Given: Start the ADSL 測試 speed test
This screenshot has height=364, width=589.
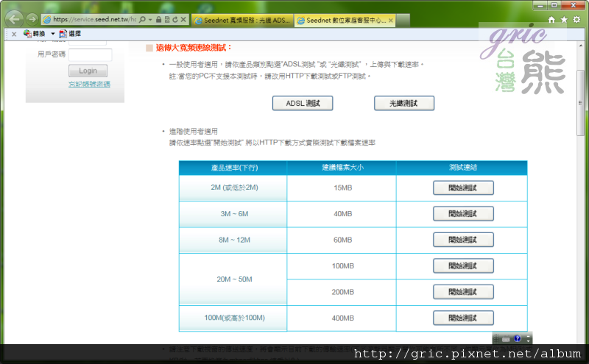Looking at the screenshot, I should (x=303, y=103).
